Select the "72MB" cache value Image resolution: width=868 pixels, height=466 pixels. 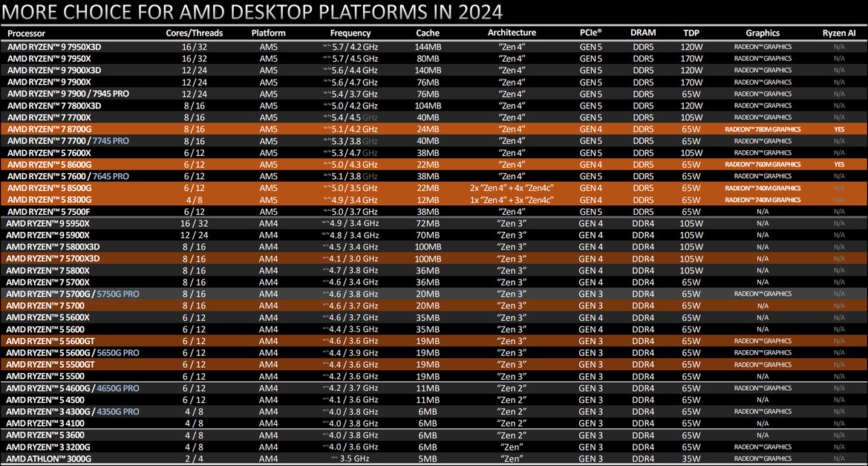click(428, 223)
